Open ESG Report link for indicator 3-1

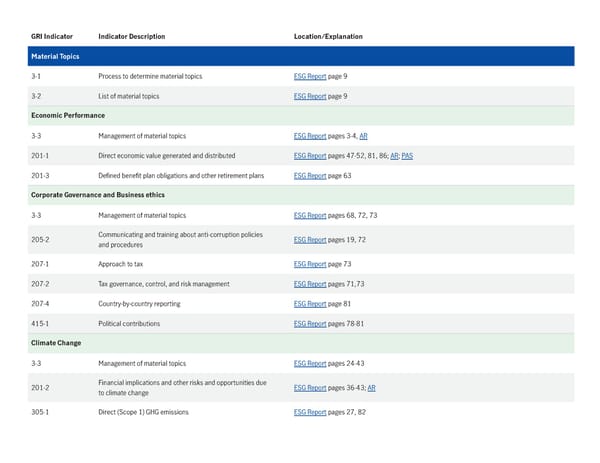pyautogui.click(x=310, y=76)
